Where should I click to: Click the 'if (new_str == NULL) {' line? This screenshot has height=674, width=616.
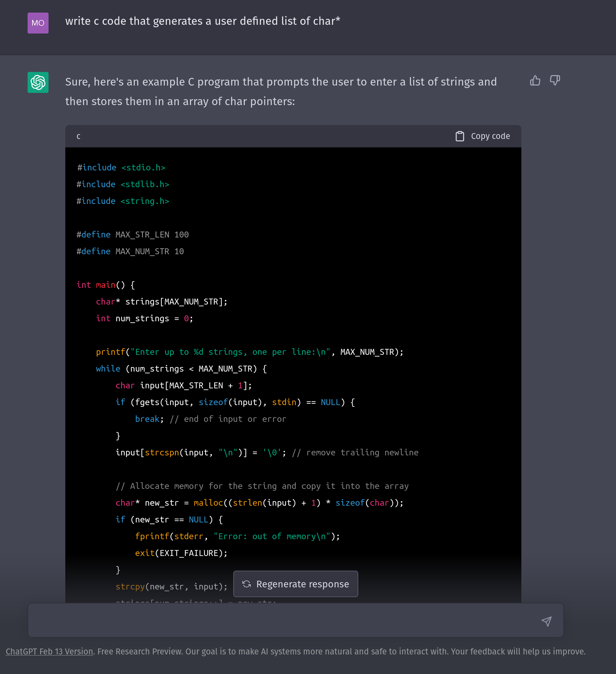click(x=169, y=520)
